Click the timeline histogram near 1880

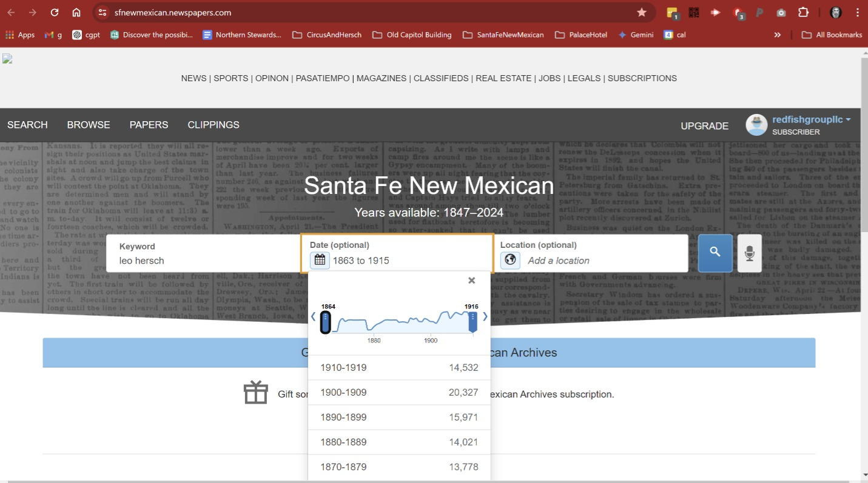click(x=374, y=325)
